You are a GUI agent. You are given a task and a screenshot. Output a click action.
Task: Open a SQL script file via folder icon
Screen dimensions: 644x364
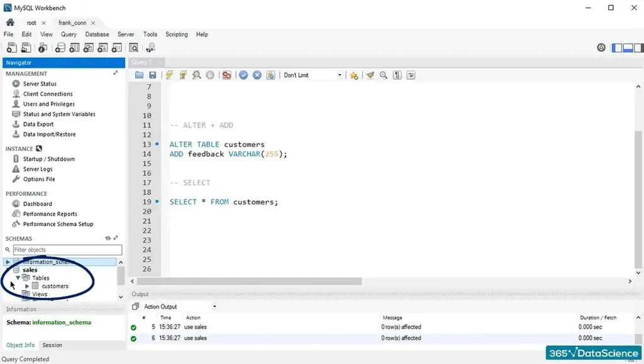coord(139,75)
